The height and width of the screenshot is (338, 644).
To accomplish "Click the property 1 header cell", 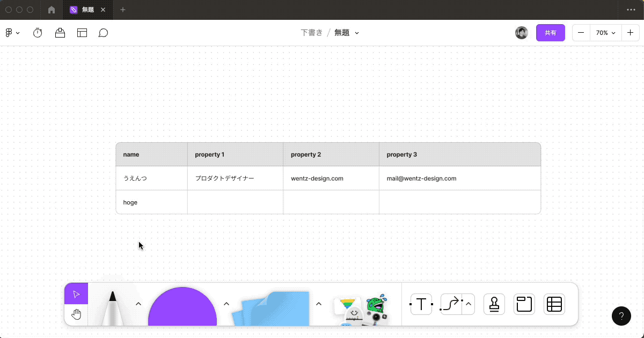I will [236, 155].
